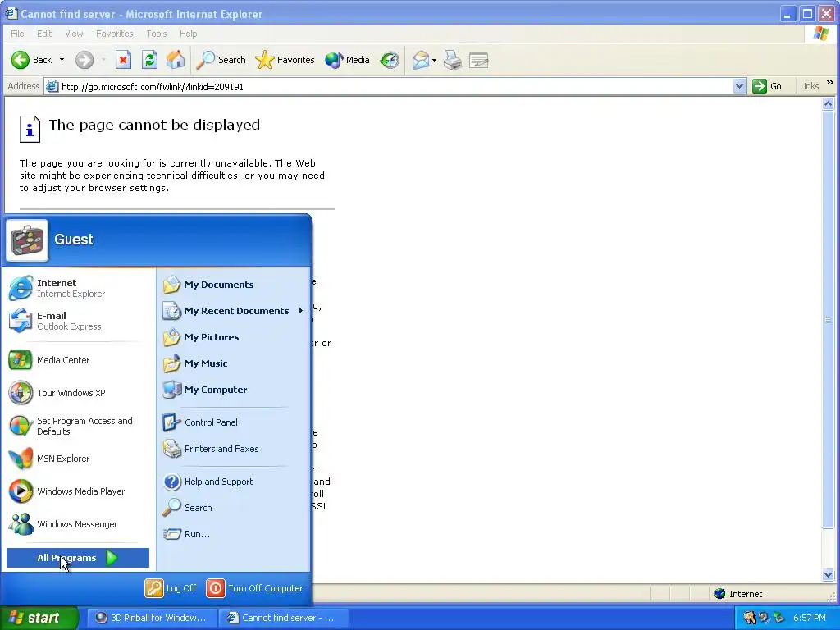Open the File menu
The width and height of the screenshot is (840, 630).
17,34
